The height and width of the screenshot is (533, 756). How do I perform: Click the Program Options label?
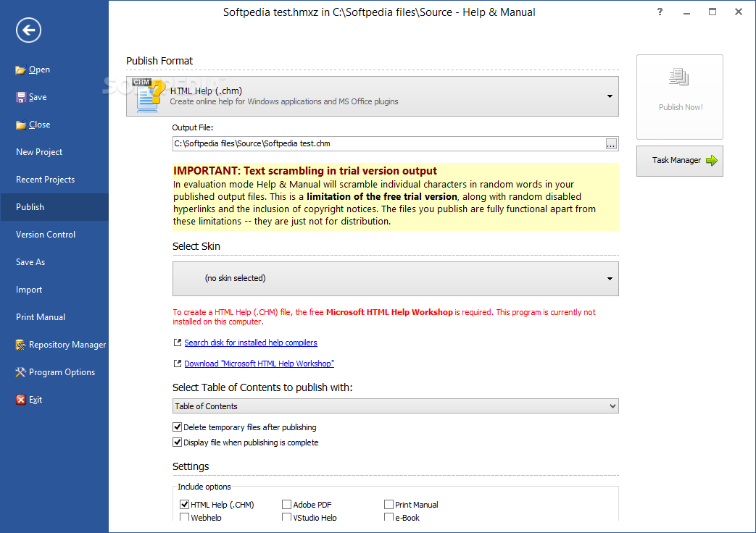pos(62,372)
